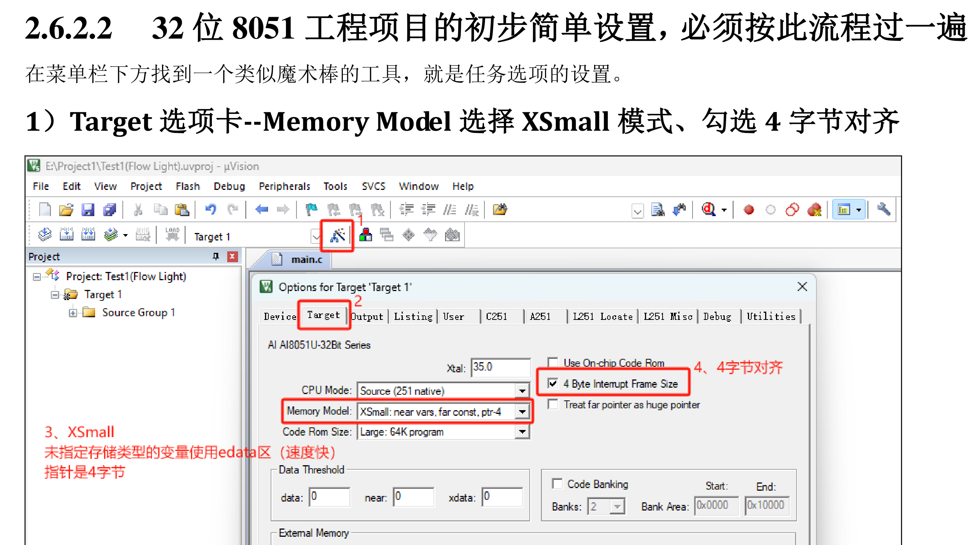Image resolution: width=980 pixels, height=545 pixels.
Task: Uncheck 4 Byte Interrupt Frame Size
Action: pos(553,383)
